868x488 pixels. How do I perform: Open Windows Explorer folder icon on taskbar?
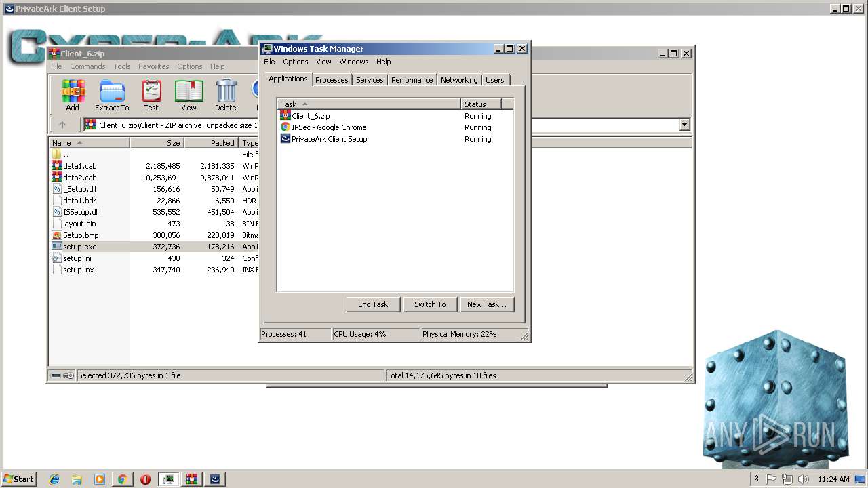77,479
